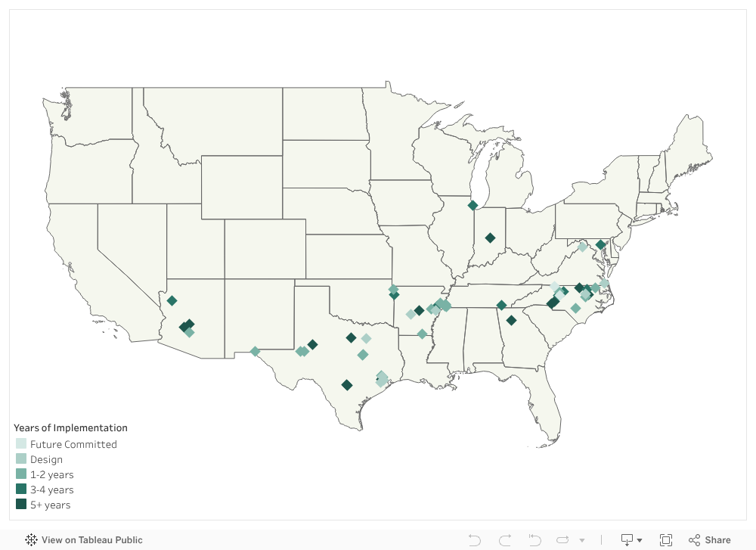Viewport: 756px width, 550px height.
Task: Expand the dropdown arrow beside the refresh icon
Action: [x=581, y=541]
